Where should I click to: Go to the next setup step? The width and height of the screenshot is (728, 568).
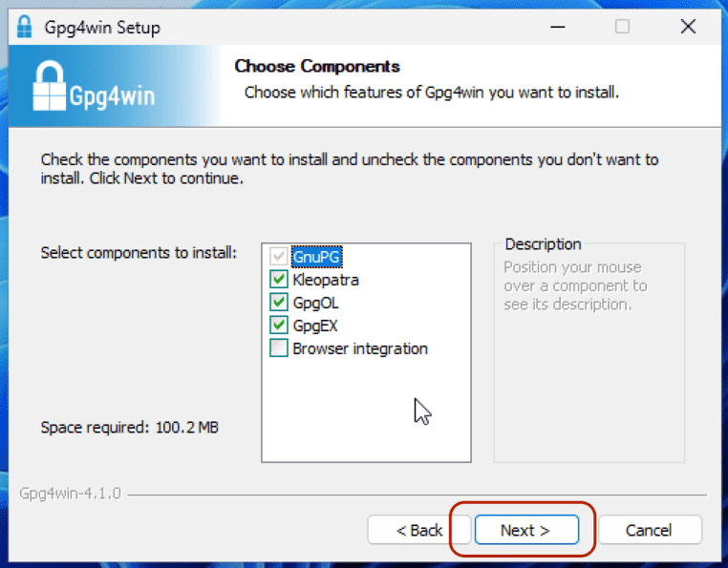pyautogui.click(x=526, y=530)
